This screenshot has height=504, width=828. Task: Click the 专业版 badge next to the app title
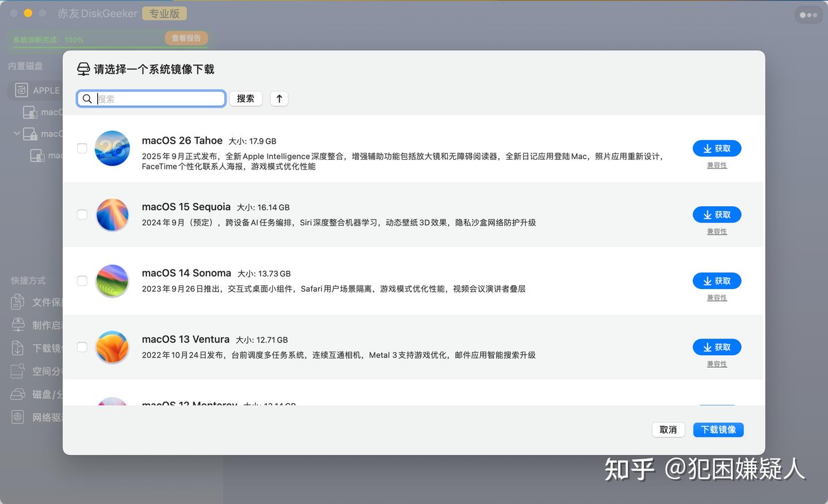(x=164, y=13)
